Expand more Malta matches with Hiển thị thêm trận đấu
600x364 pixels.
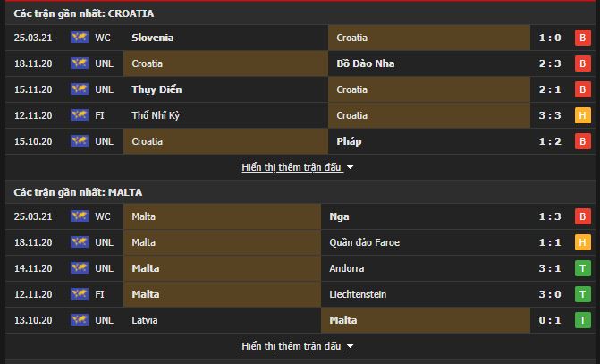point(292,346)
